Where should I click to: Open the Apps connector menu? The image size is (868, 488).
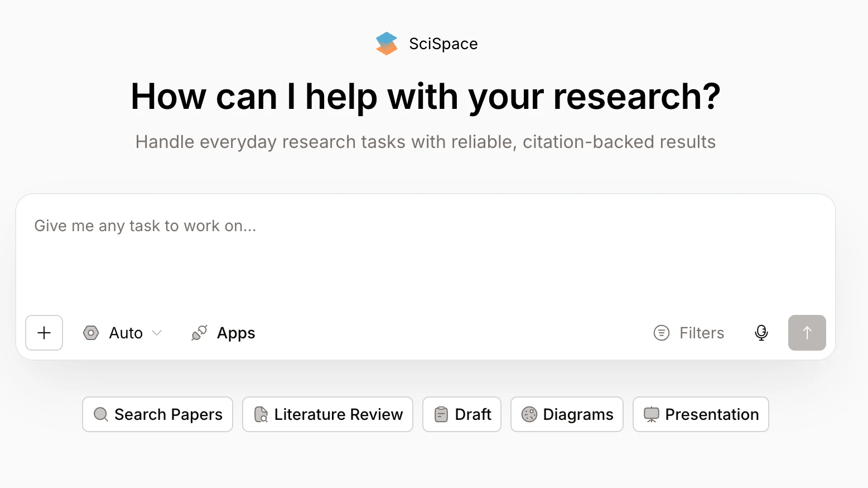point(235,333)
